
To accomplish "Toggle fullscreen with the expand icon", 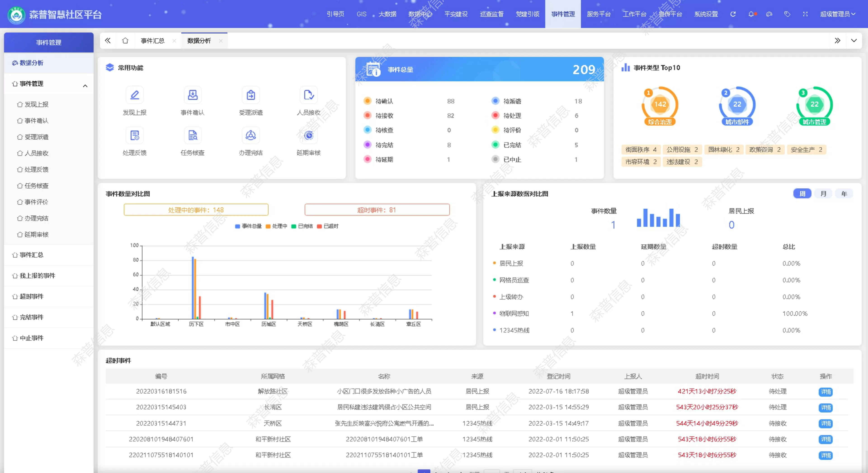I will [x=805, y=14].
